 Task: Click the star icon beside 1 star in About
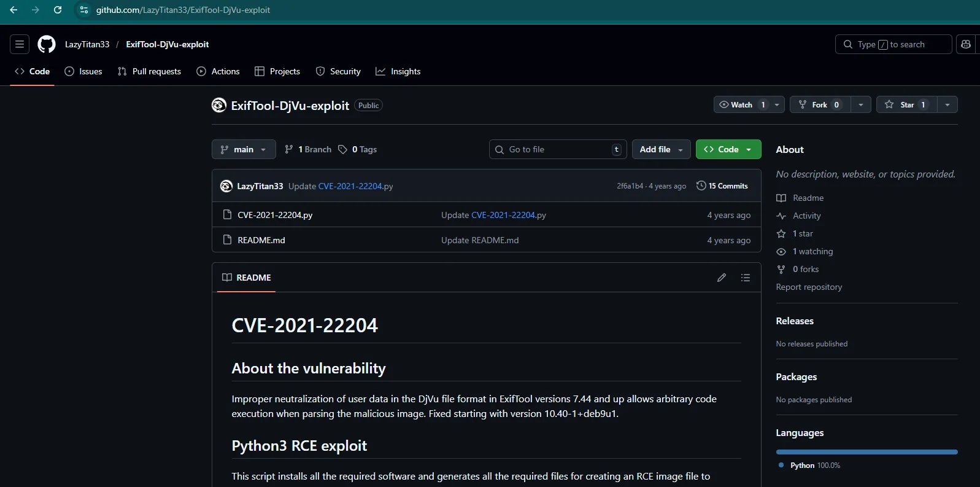click(781, 233)
